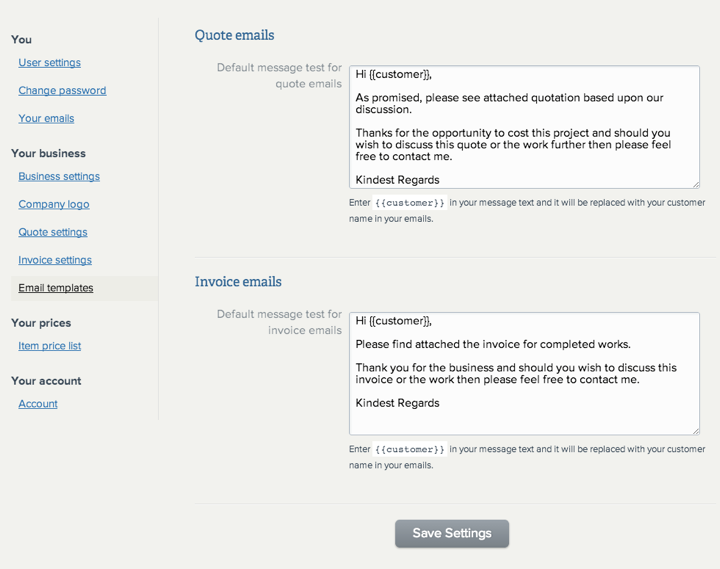Open Account link under Your account
Image resolution: width=720 pixels, height=569 pixels.
[38, 404]
